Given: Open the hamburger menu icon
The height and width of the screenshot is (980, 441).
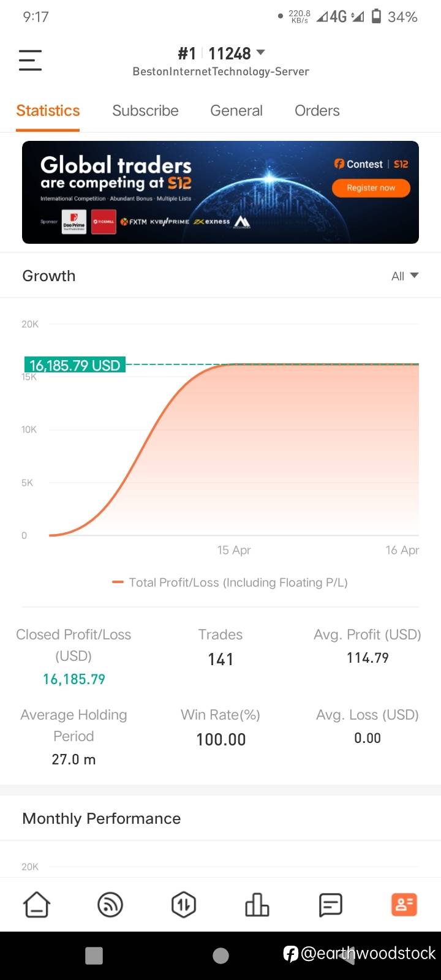Looking at the screenshot, I should coord(30,60).
